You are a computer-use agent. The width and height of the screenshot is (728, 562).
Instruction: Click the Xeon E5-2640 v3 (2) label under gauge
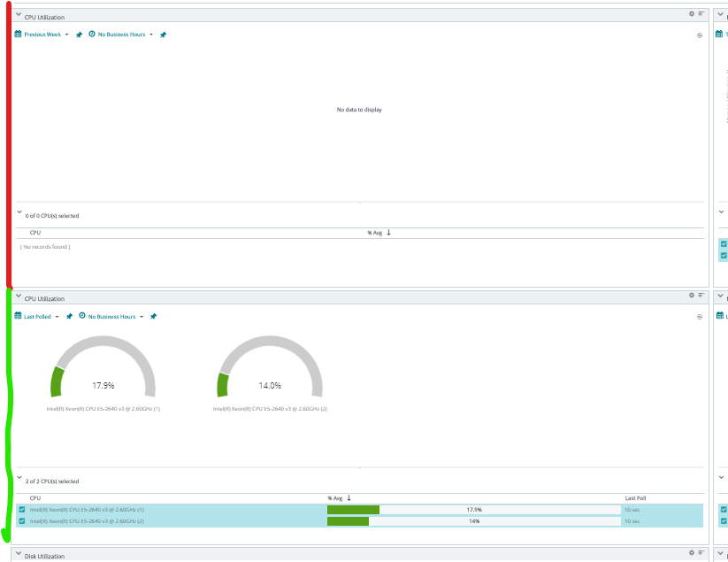coord(270,409)
